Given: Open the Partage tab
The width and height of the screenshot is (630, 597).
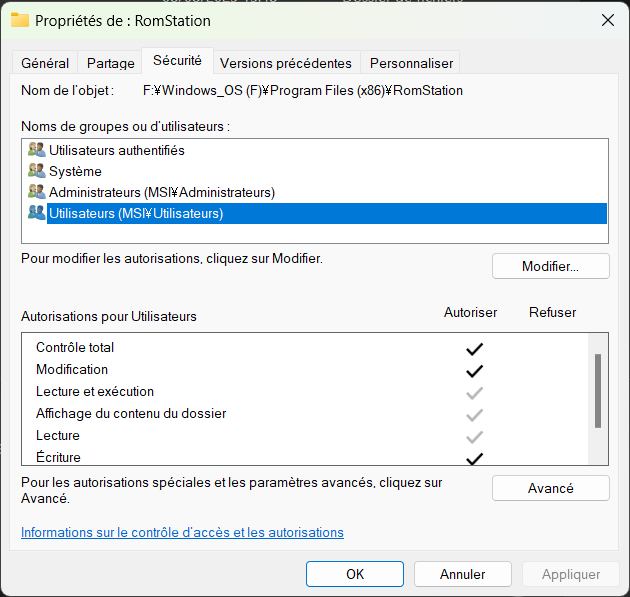Looking at the screenshot, I should click(110, 63).
